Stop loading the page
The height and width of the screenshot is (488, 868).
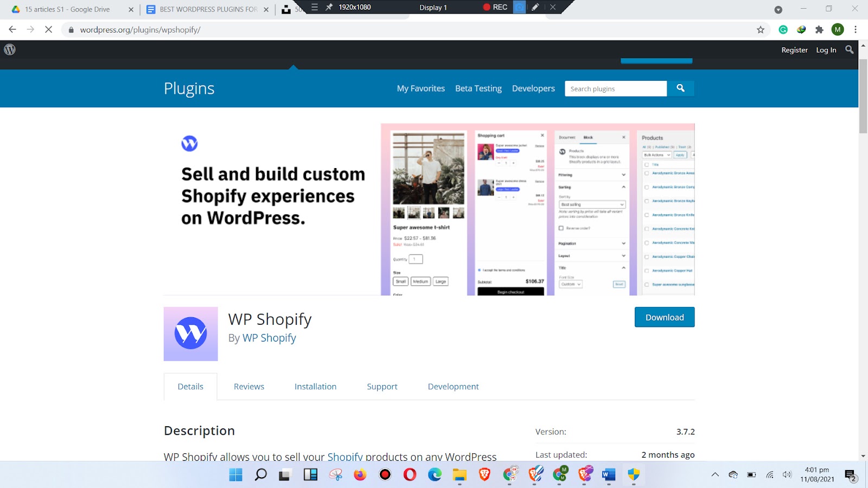48,30
